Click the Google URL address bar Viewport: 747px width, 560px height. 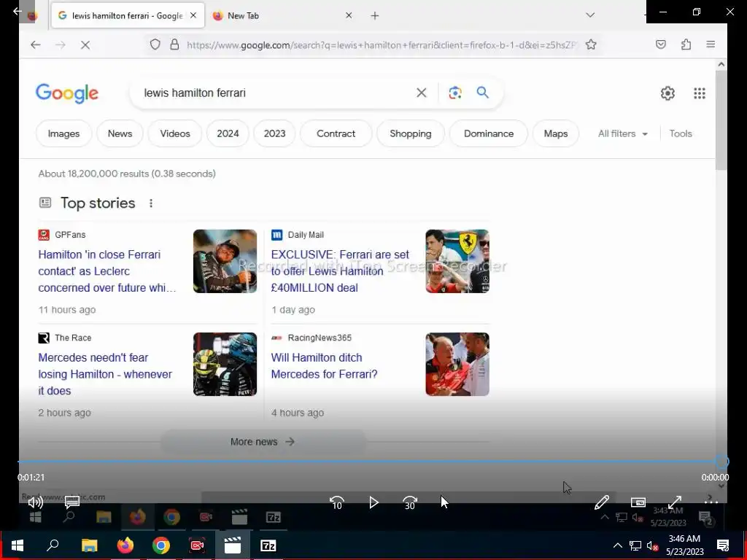381,44
